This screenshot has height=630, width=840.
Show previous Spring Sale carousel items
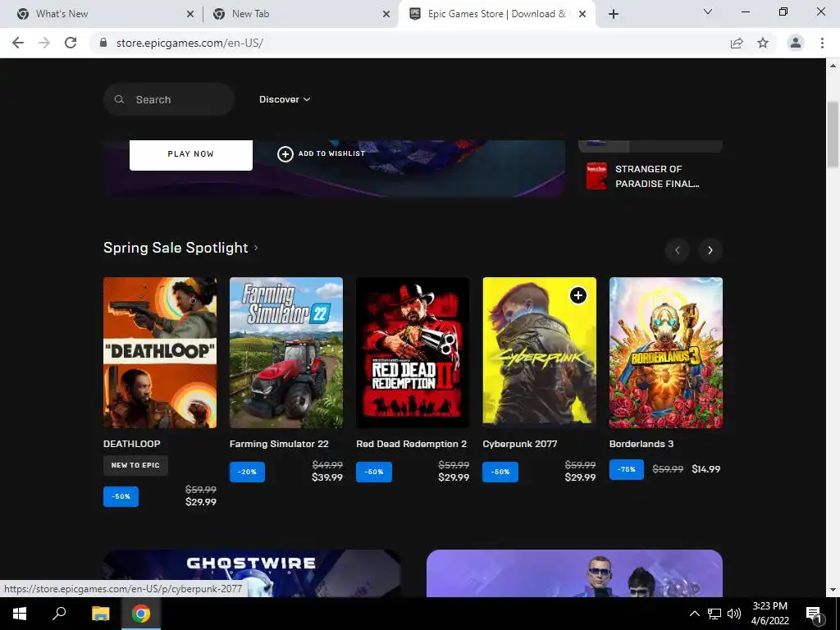click(x=677, y=250)
